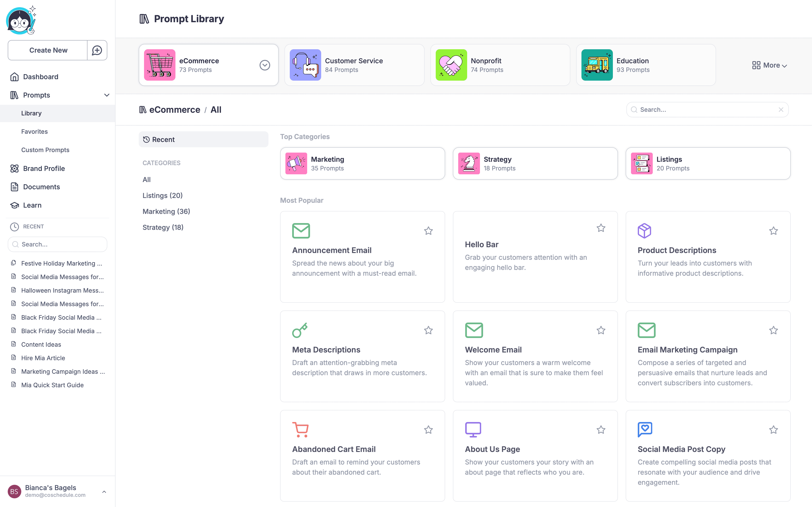Viewport: 812px width, 507px height.
Task: Open the Learn section
Action: click(x=32, y=205)
